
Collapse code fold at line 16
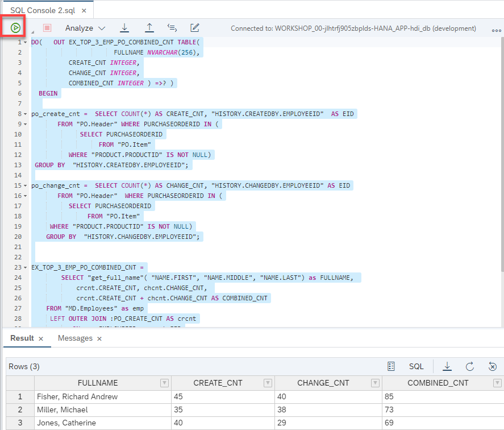pos(25,196)
